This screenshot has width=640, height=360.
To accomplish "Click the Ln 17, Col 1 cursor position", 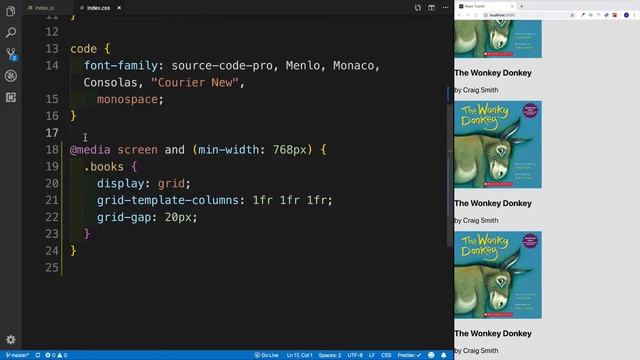I will tap(299, 355).
